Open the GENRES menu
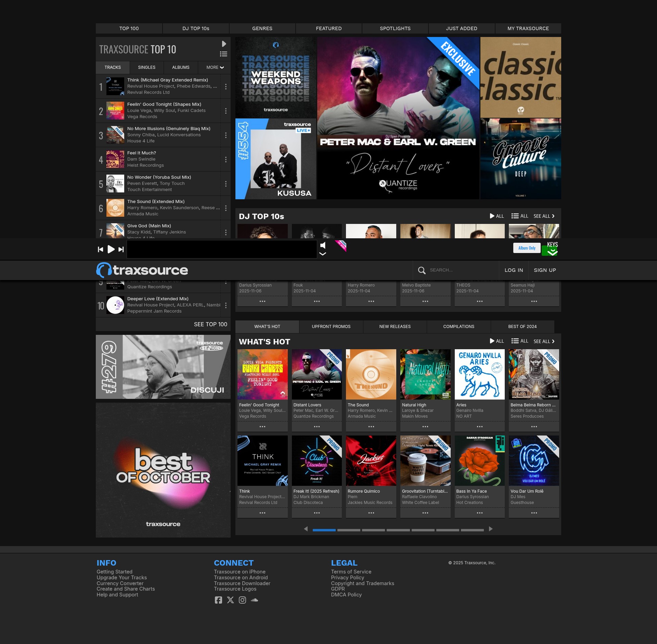The image size is (657, 644). (x=262, y=28)
